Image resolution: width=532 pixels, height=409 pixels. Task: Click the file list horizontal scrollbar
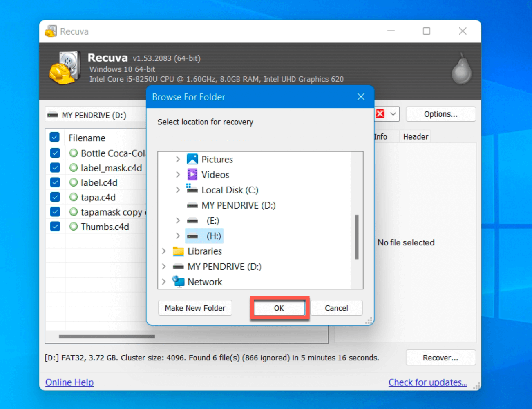[107, 337]
